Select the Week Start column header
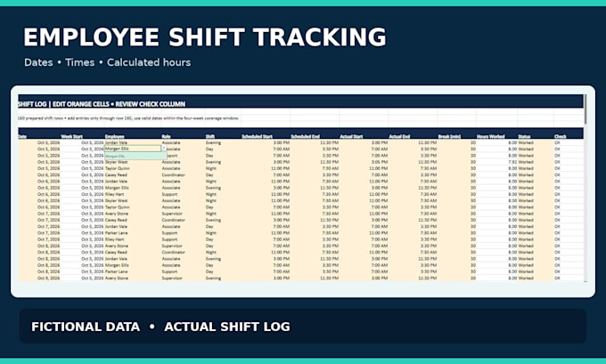 (71, 136)
